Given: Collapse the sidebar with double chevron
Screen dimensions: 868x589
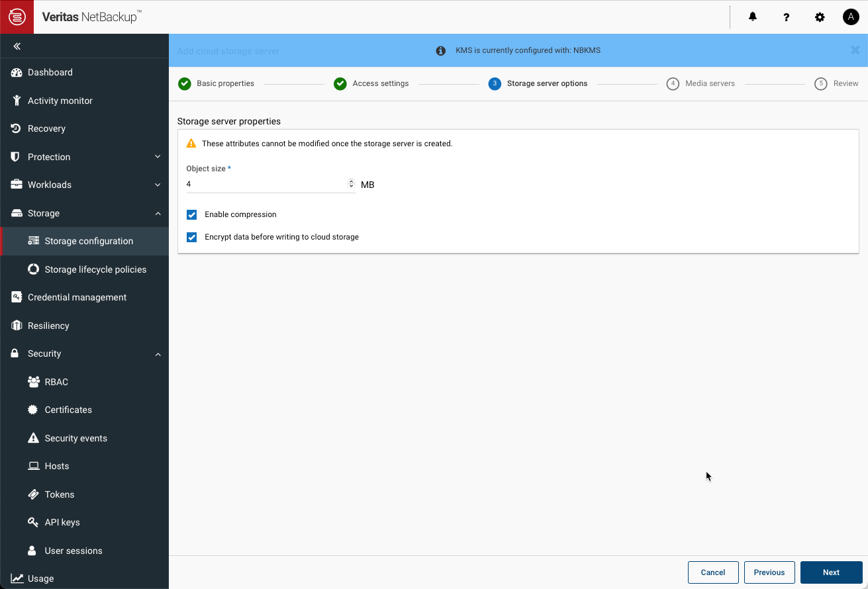Looking at the screenshot, I should (x=17, y=46).
